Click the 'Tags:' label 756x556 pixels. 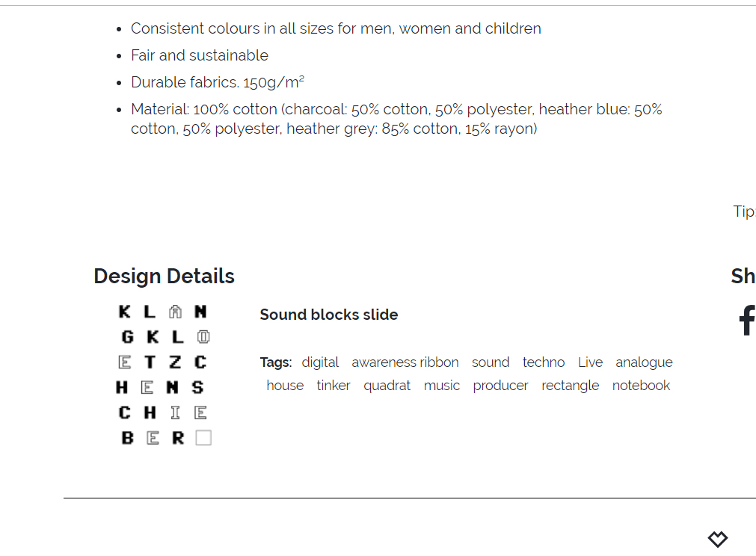point(276,362)
